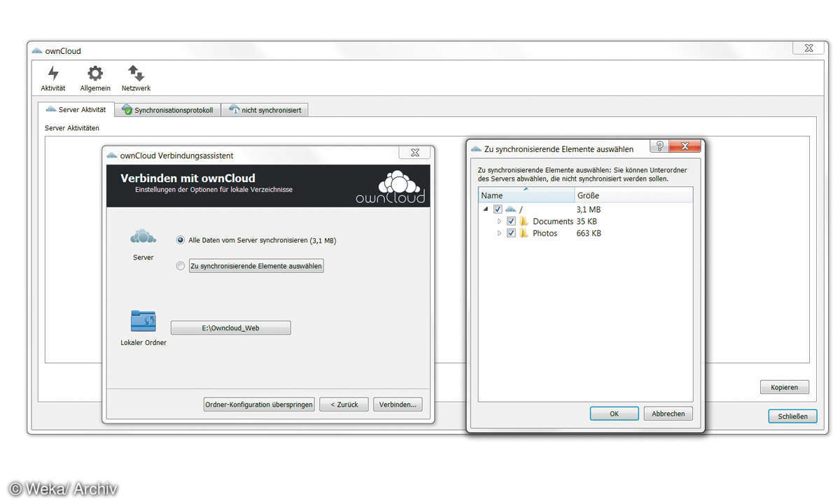Click the help question mark in sync dialog
The width and height of the screenshot is (840, 504).
click(659, 146)
